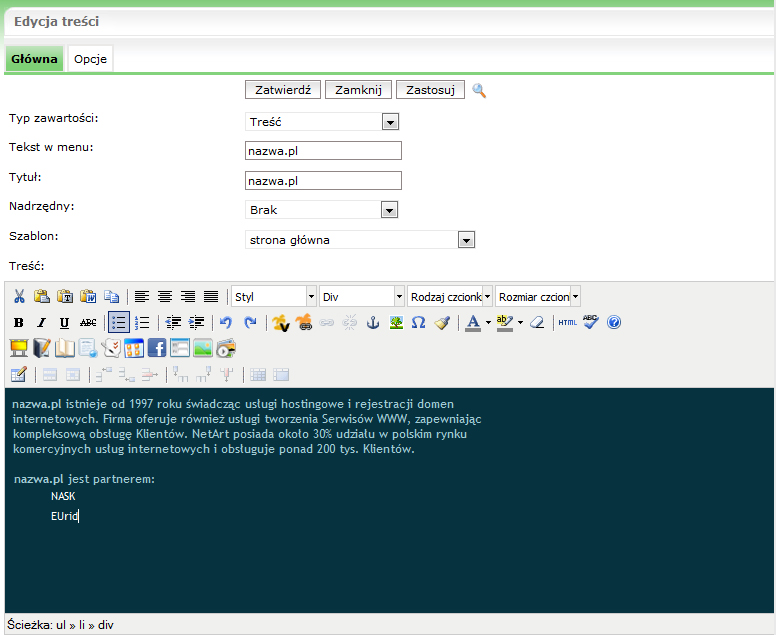Click the book with pencil icon
Viewport: 776px width, 635px height.
pyautogui.click(x=42, y=348)
